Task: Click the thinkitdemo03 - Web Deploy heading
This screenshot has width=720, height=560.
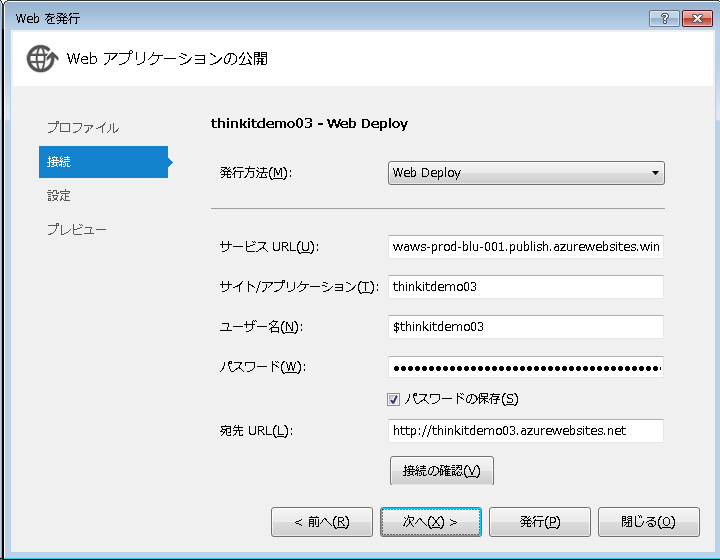Action: pos(309,123)
